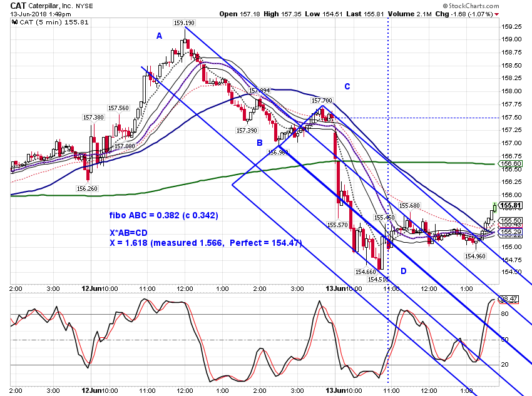Click the 157.390 price label
The image size is (532, 396).
point(247,131)
